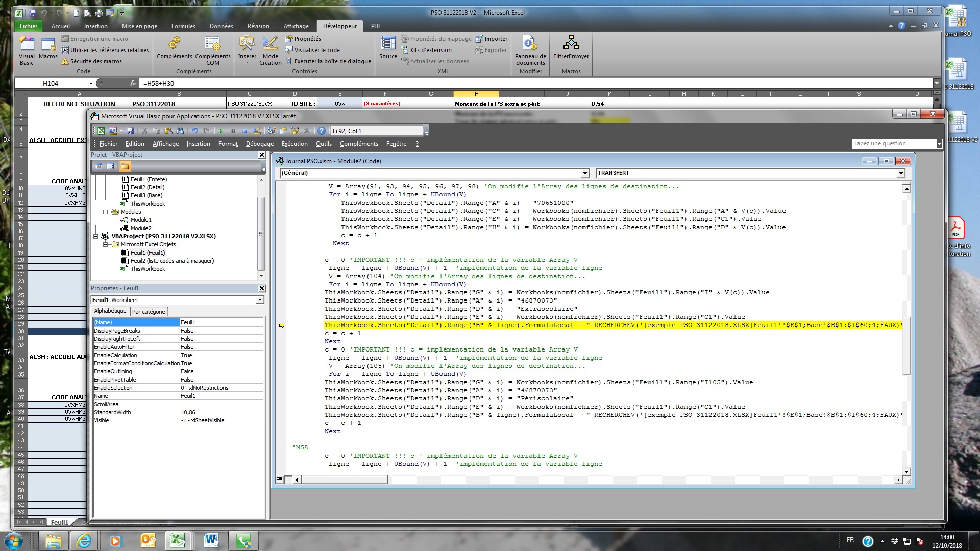
Task: Run the macro with the green play button
Action: [x=221, y=131]
